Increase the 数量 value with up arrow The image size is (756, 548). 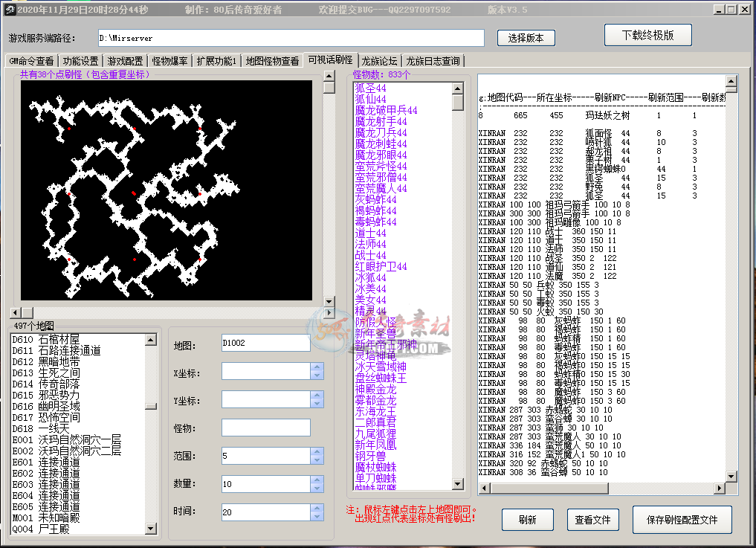(317, 480)
